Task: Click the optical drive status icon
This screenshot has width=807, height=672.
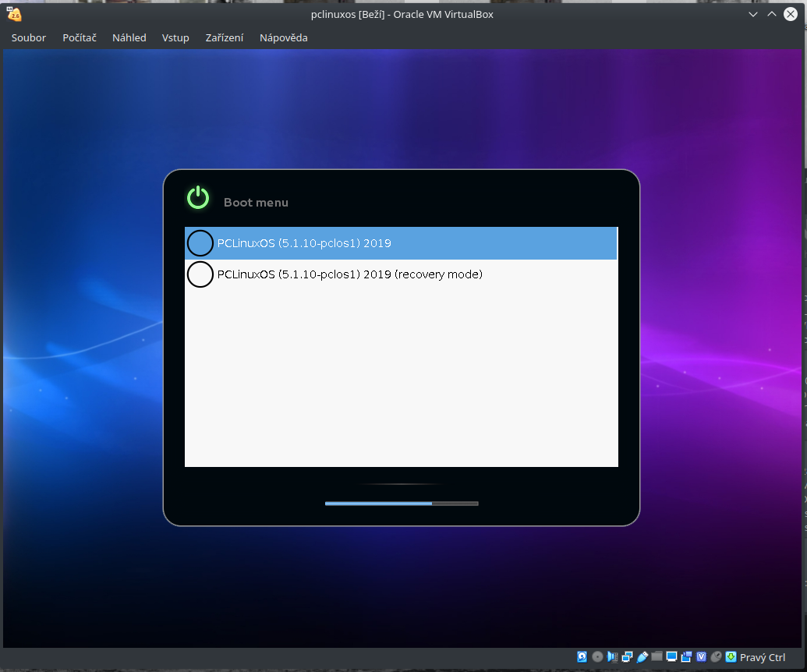Action: tap(597, 657)
